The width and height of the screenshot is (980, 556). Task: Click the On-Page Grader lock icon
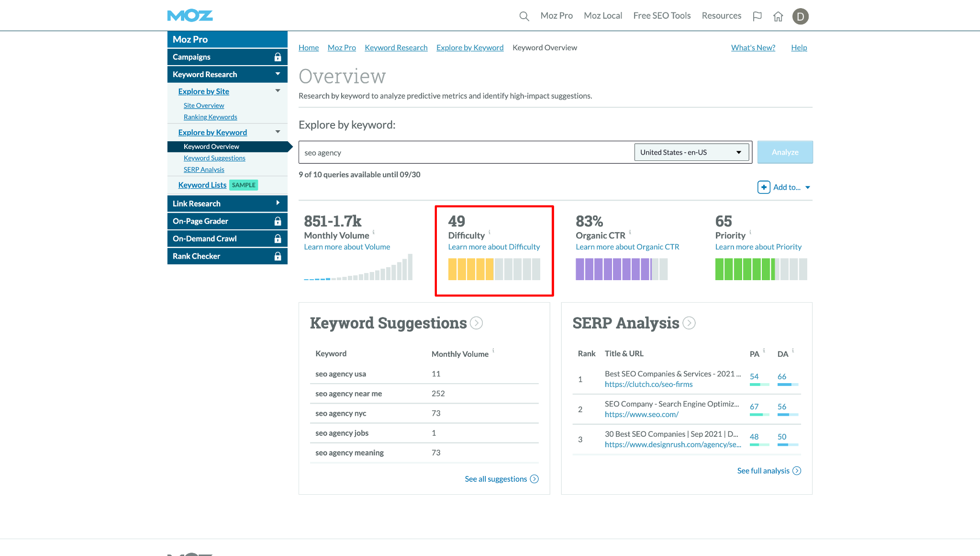point(278,221)
